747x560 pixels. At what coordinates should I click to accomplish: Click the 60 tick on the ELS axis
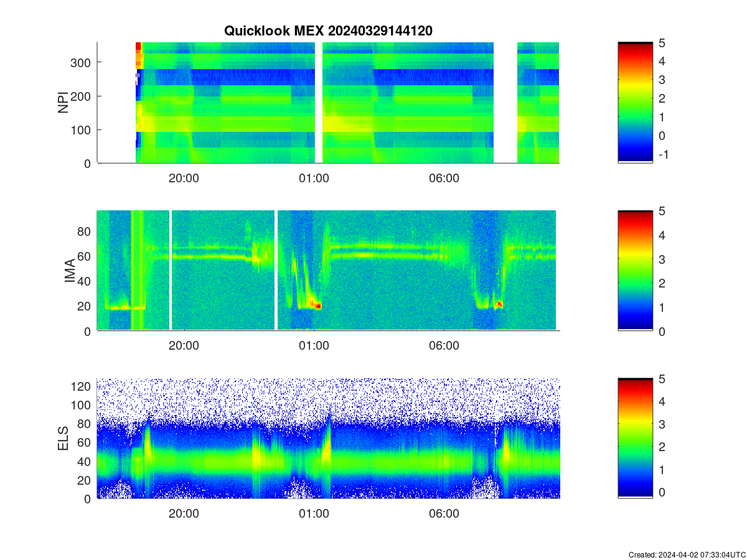pos(85,442)
